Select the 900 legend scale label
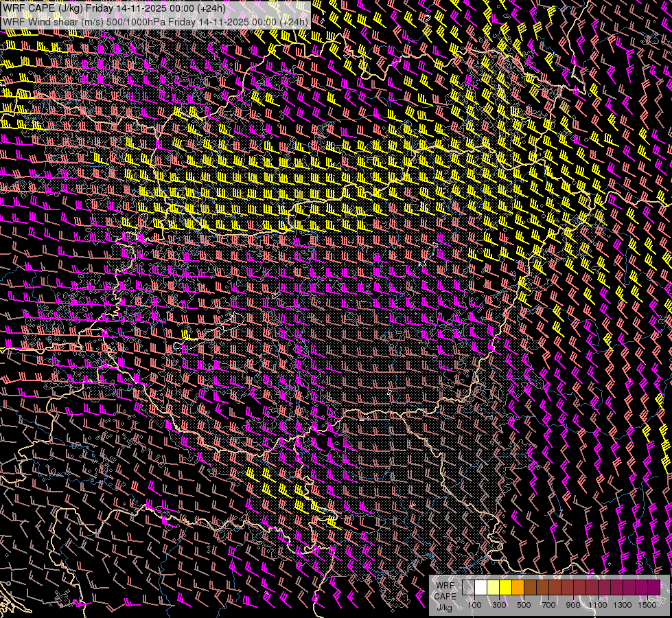The height and width of the screenshot is (618, 672). tap(573, 605)
